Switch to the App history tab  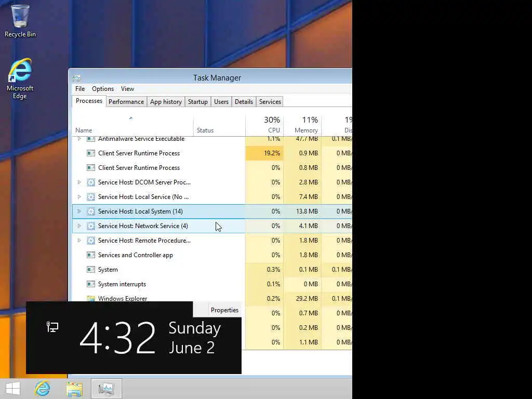point(166,102)
